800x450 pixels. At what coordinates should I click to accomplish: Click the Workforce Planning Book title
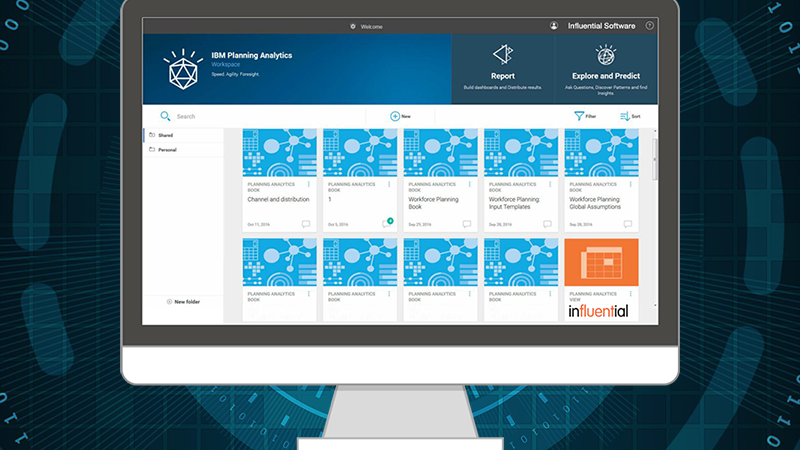tap(433, 203)
